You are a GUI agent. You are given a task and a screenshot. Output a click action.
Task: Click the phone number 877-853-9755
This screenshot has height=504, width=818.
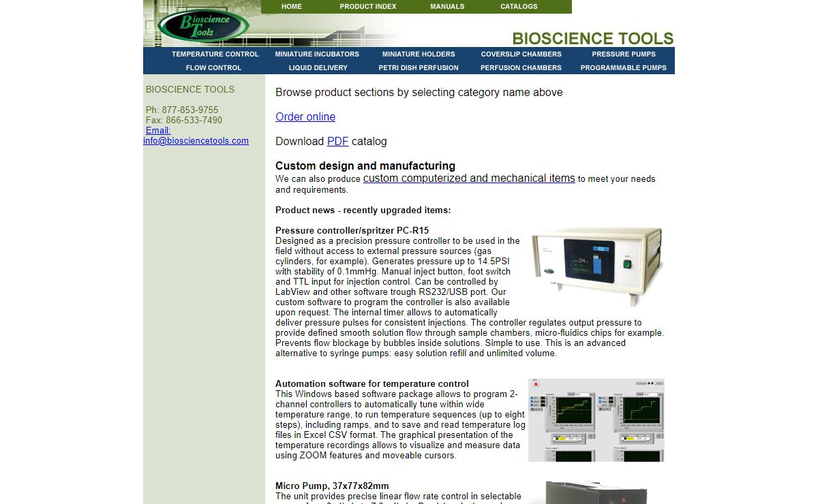pyautogui.click(x=190, y=110)
